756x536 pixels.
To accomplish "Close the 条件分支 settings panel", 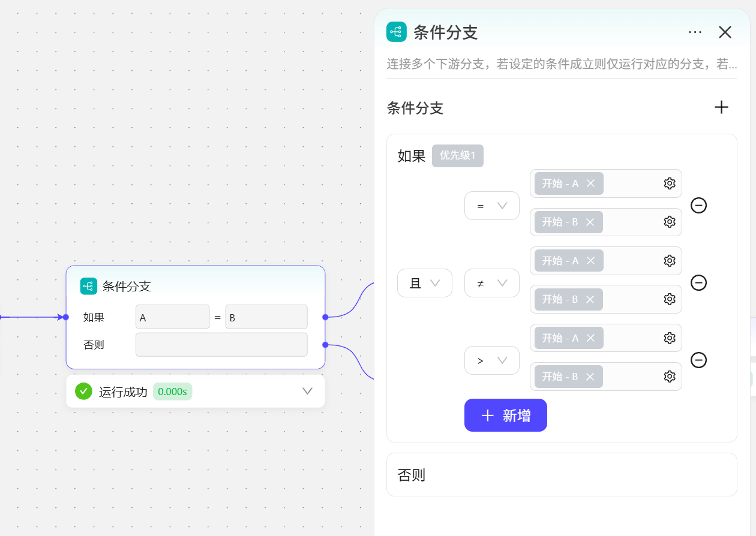I will click(725, 32).
